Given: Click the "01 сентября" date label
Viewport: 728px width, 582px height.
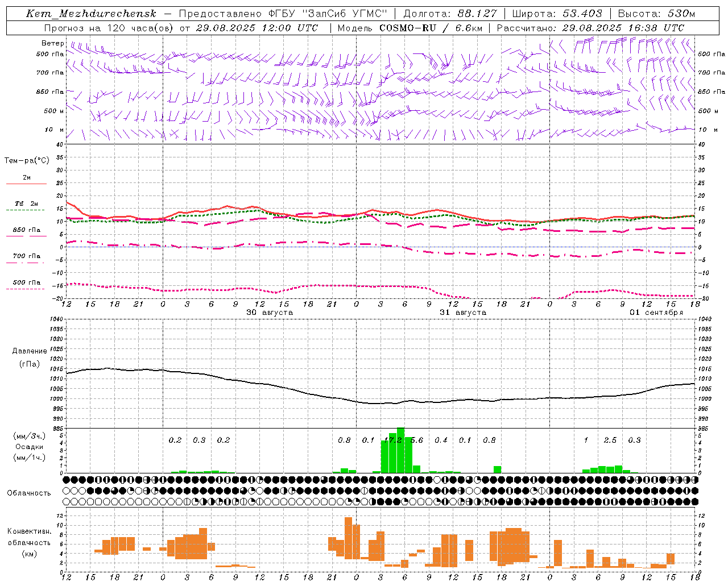Looking at the screenshot, I should pyautogui.click(x=656, y=313).
